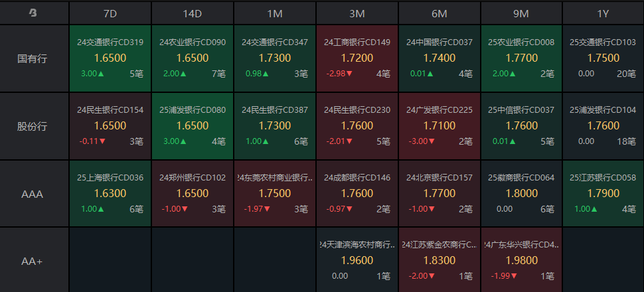Image resolution: width=644 pixels, height=292 pixels.
Task: Click the AAA rating row header
Action: coord(33,194)
